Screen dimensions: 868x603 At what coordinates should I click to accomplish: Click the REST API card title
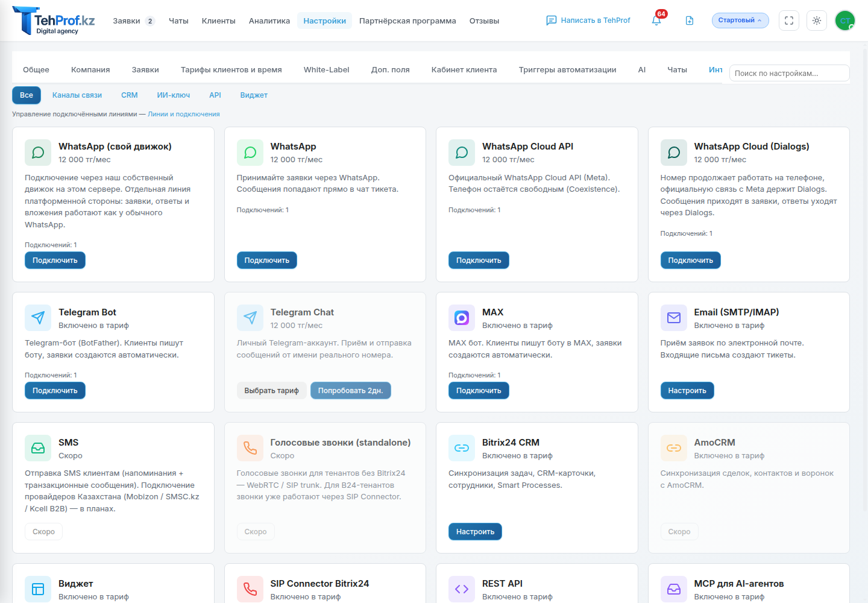pyautogui.click(x=502, y=584)
